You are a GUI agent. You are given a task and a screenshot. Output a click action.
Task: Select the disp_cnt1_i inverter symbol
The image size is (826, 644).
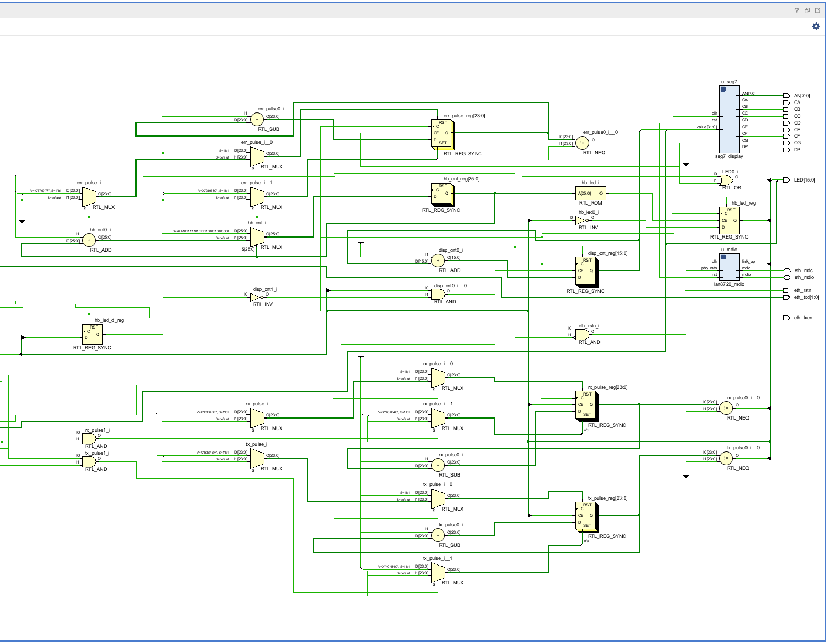click(x=256, y=297)
